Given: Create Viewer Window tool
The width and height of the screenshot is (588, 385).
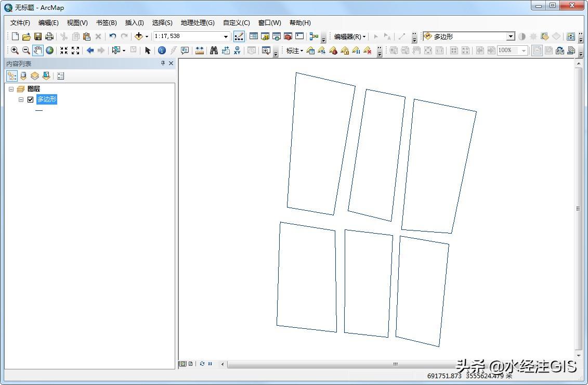Looking at the screenshot, I should pos(266,50).
